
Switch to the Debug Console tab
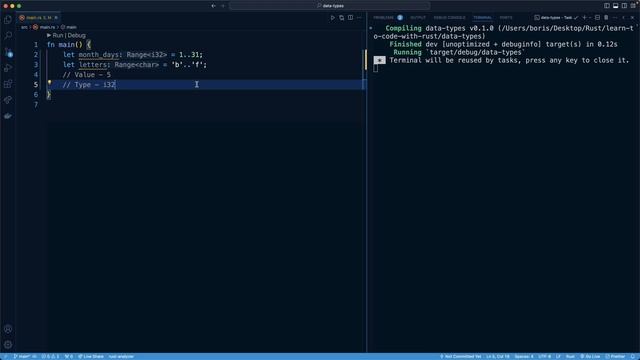click(449, 18)
